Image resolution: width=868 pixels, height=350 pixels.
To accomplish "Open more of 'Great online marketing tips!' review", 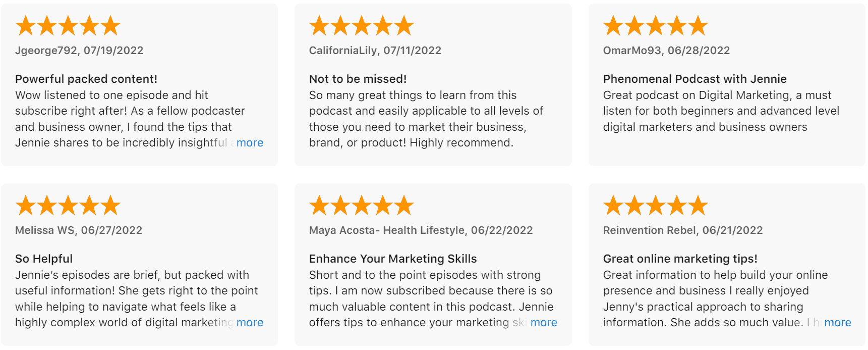I will 838,323.
